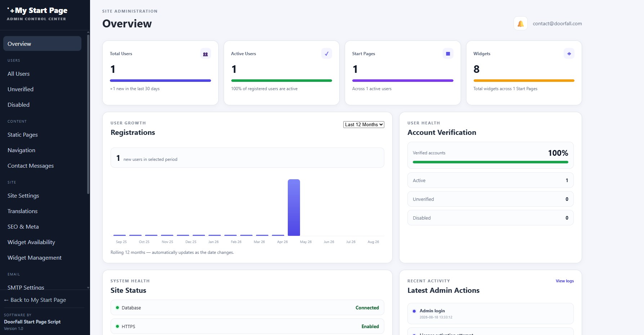Click the Database Connected status row
This screenshot has height=335, width=644.
pos(247,308)
